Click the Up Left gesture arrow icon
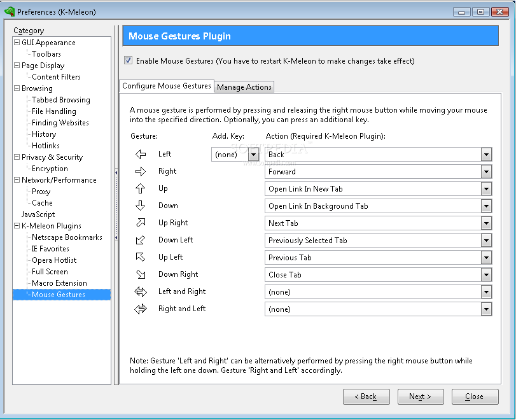This screenshot has height=420, width=516. (x=141, y=257)
